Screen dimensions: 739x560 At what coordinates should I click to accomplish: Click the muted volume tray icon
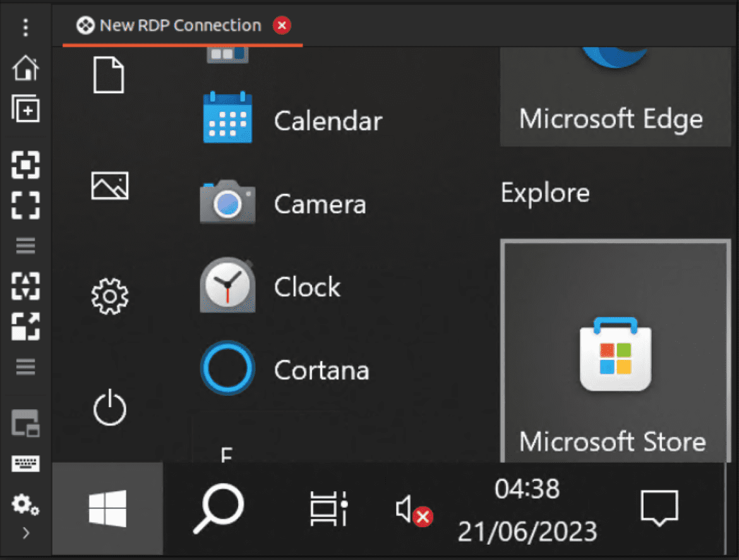pyautogui.click(x=413, y=509)
